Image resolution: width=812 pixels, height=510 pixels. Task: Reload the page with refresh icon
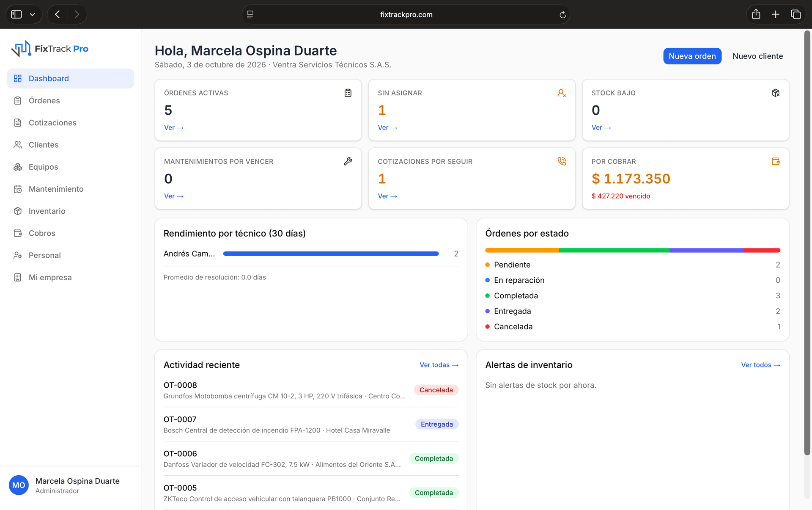(x=562, y=15)
